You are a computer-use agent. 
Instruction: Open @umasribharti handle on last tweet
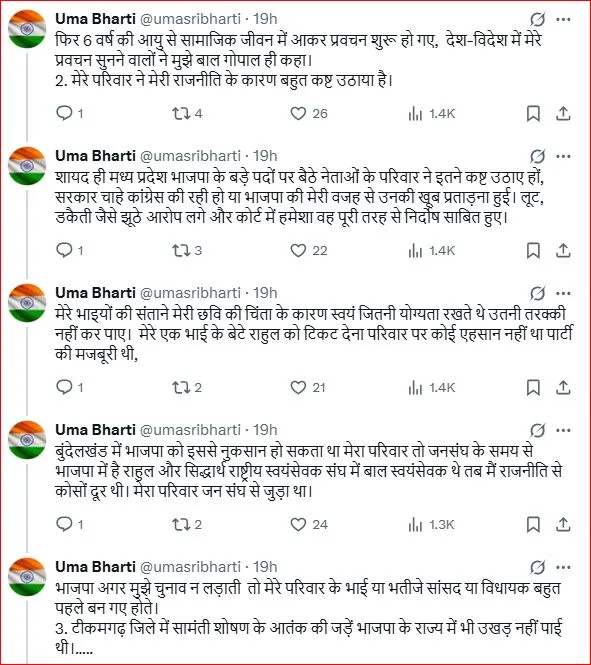coord(190,567)
